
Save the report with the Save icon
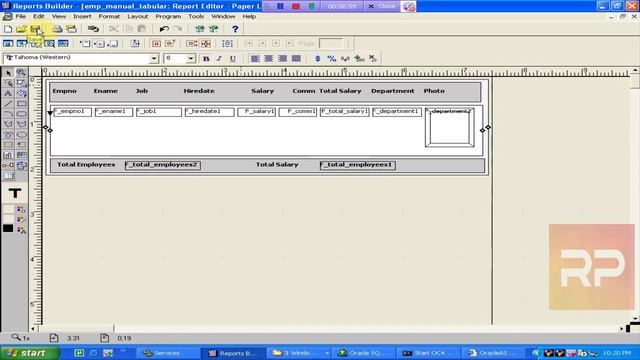36,29
